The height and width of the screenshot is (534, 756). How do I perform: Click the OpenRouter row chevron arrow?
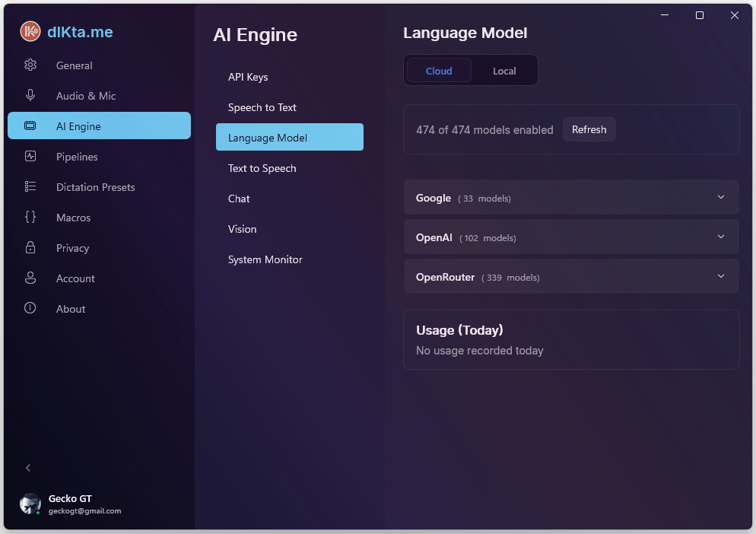721,276
